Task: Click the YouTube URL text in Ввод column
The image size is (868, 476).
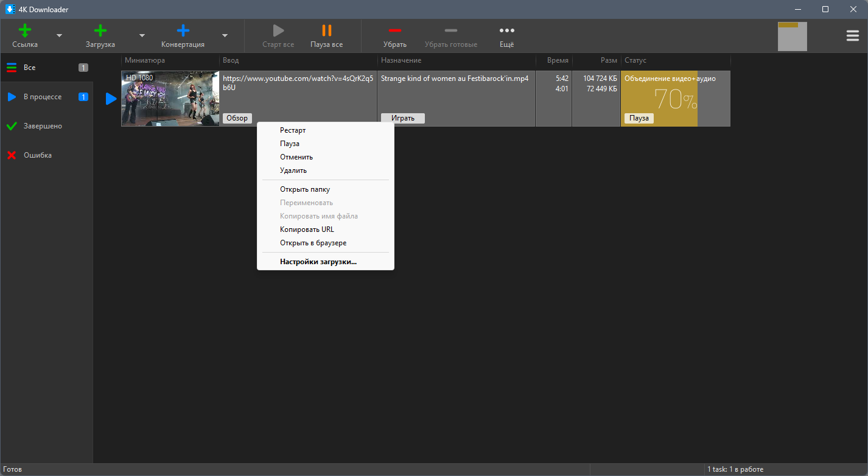Action: coord(298,83)
